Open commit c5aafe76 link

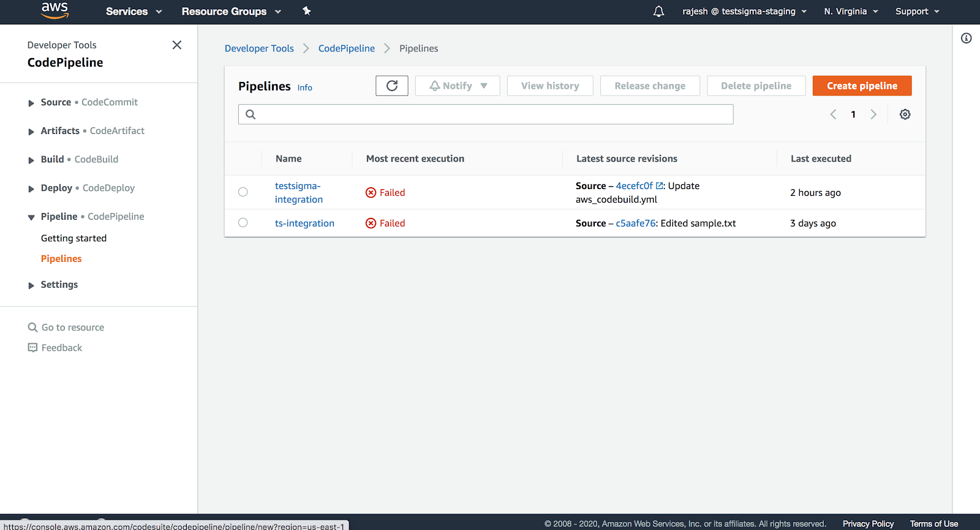636,223
